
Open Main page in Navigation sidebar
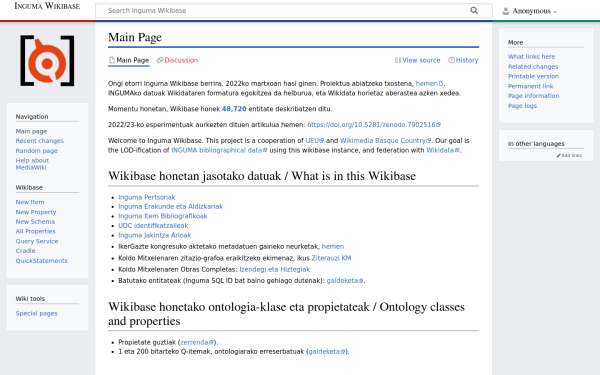(x=31, y=131)
